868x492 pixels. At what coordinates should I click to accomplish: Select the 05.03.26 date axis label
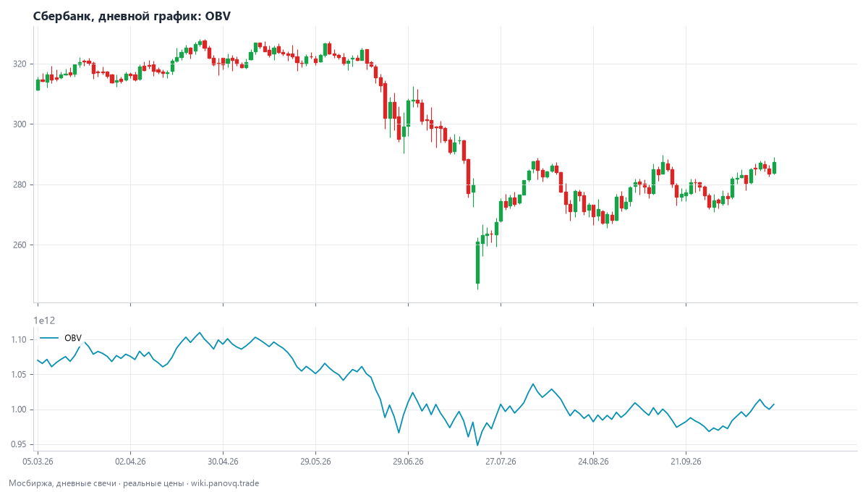[x=38, y=461]
